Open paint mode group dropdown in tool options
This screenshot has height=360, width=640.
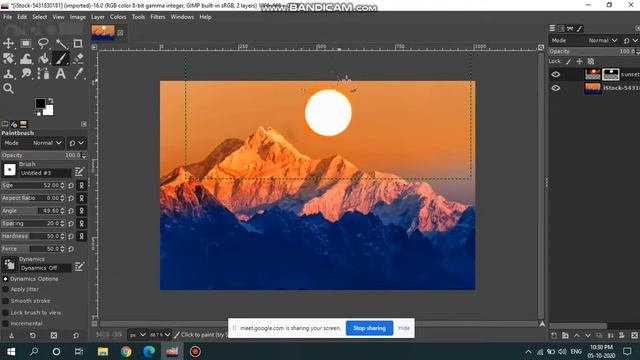tap(77, 143)
